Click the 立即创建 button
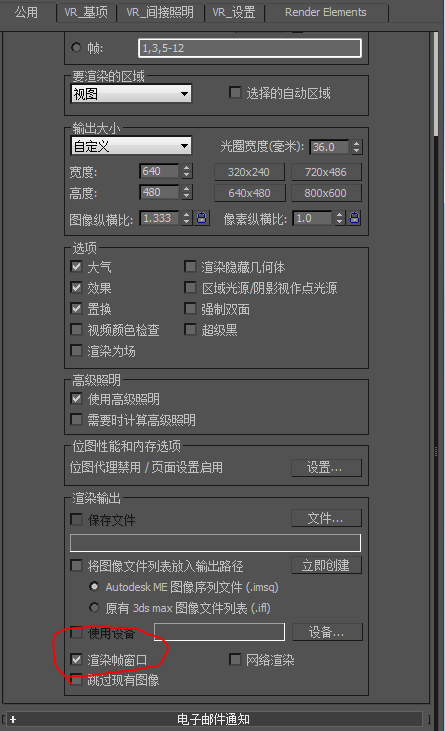 [326, 565]
